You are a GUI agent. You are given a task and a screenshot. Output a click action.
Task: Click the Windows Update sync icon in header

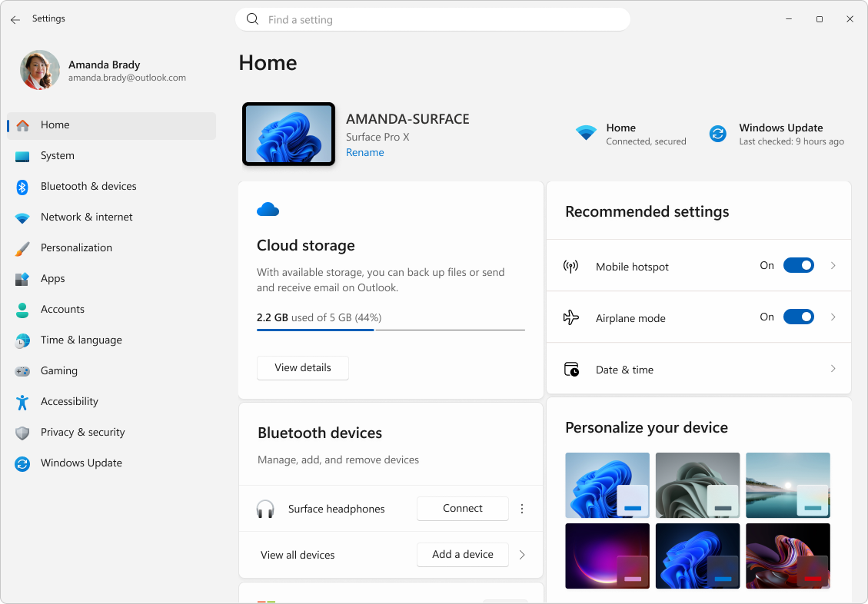717,133
